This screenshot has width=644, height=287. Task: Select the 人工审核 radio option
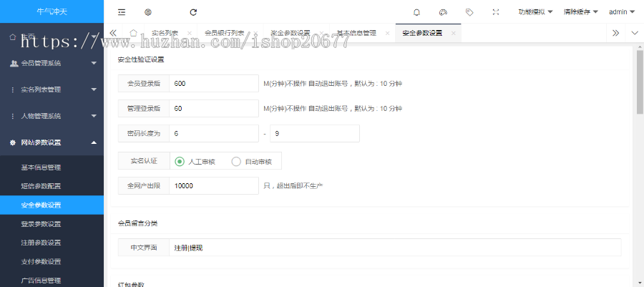coord(180,161)
